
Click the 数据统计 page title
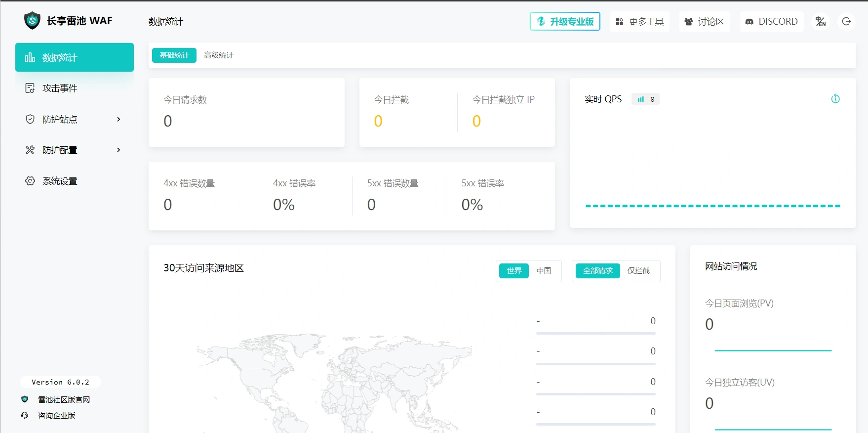(166, 22)
